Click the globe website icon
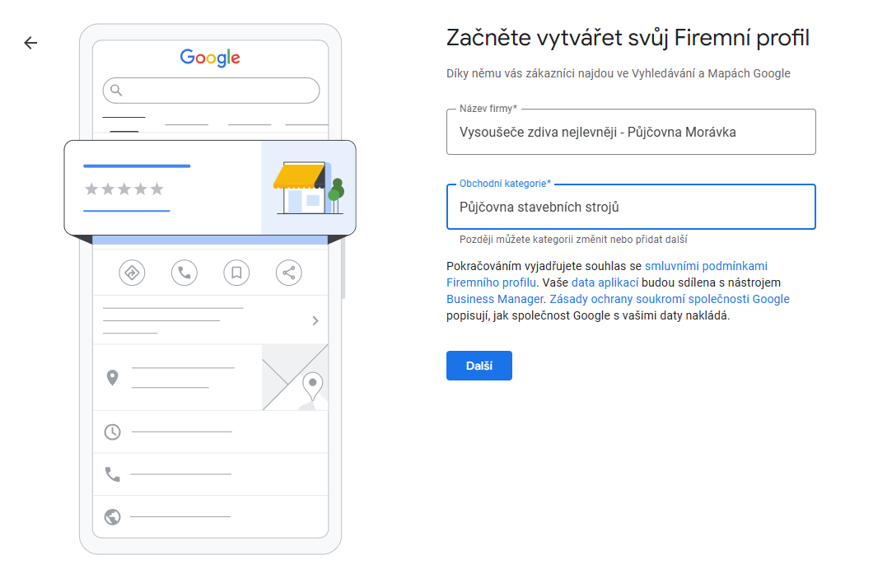The height and width of the screenshot is (588, 873). coord(113,517)
